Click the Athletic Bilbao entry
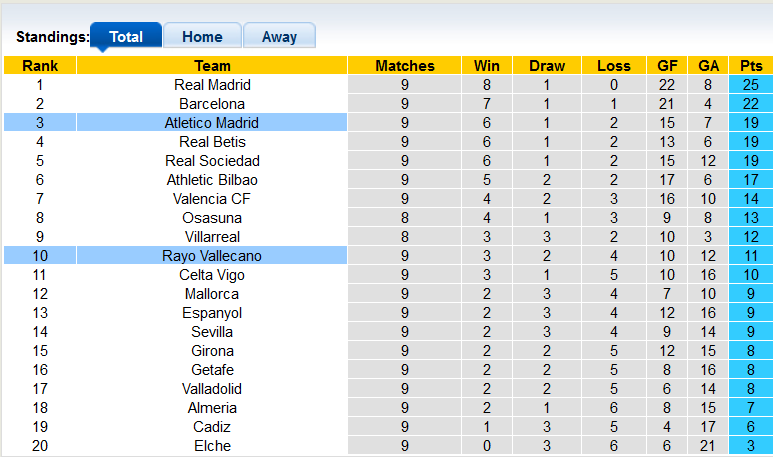The width and height of the screenshot is (773, 457). [x=212, y=180]
